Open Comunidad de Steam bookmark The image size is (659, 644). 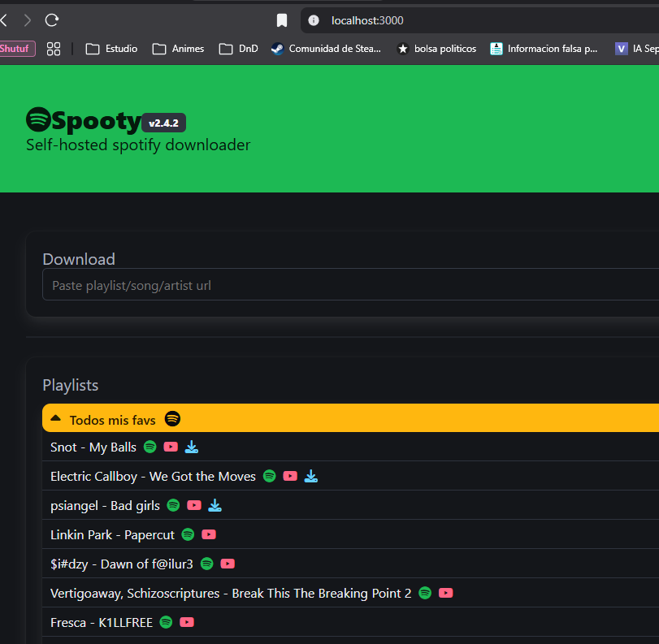point(326,49)
